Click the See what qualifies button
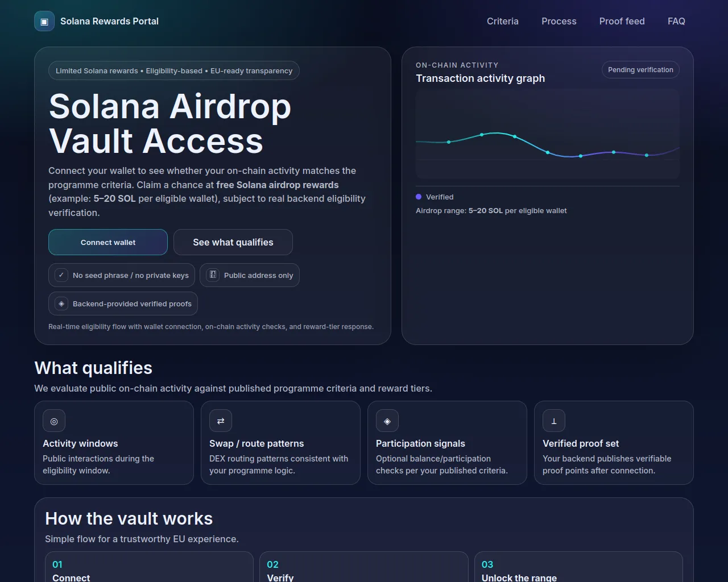728x582 pixels. pos(233,242)
